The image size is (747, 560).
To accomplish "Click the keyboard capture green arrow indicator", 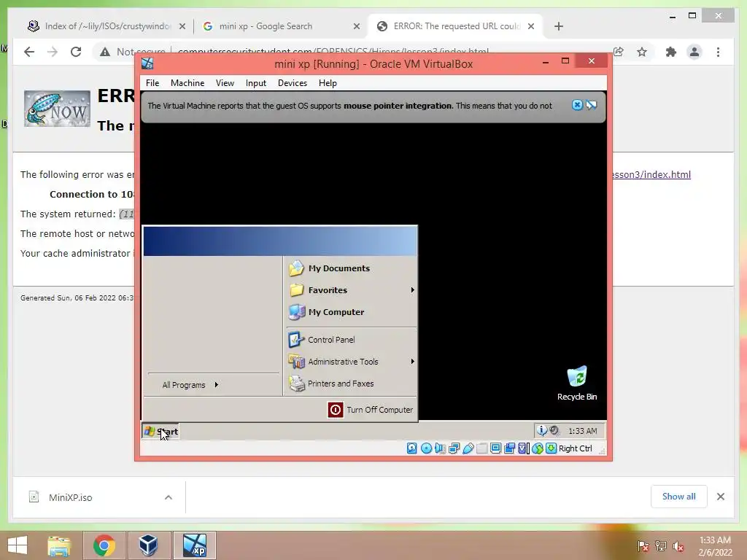I will [x=551, y=448].
